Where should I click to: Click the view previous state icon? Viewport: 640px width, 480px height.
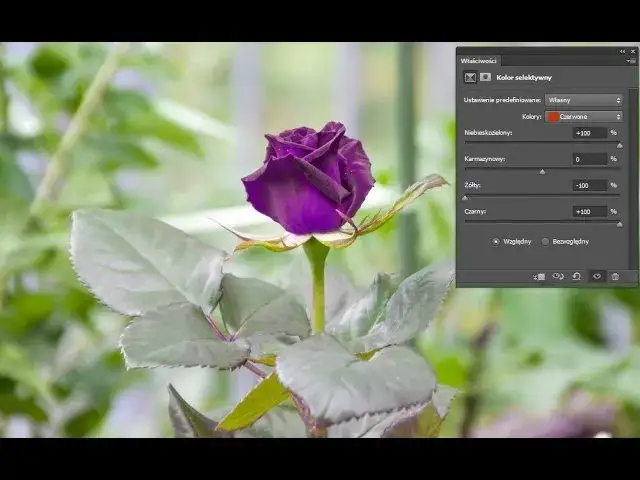(558, 276)
